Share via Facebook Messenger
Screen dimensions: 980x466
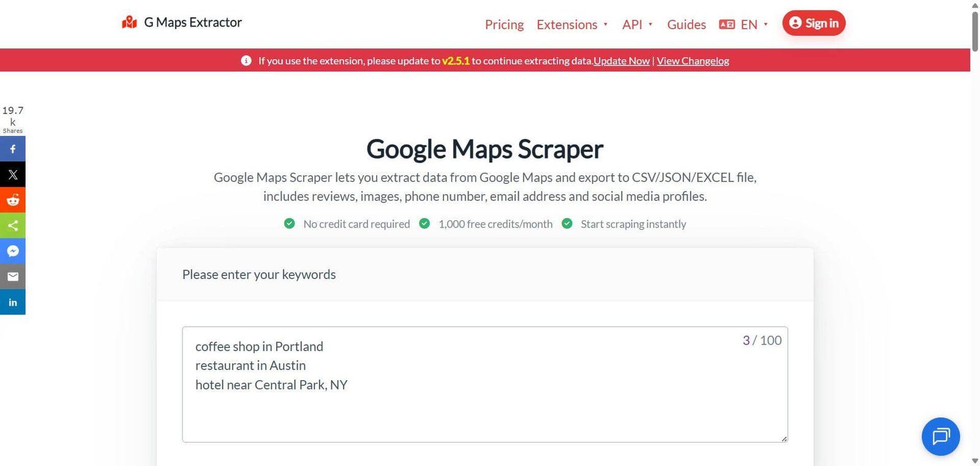point(13,251)
